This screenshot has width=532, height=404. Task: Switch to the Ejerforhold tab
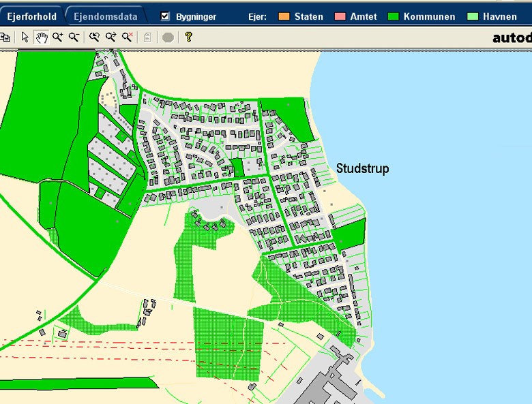(31, 16)
